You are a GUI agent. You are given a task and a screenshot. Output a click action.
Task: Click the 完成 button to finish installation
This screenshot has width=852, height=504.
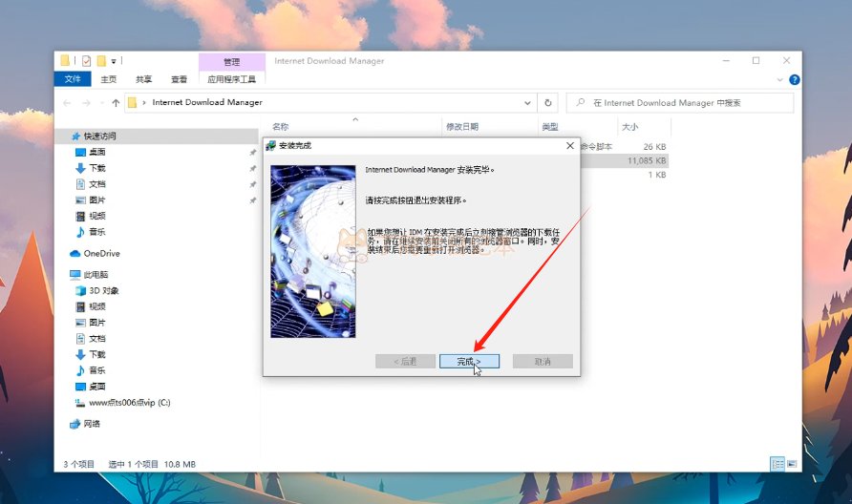pos(469,361)
